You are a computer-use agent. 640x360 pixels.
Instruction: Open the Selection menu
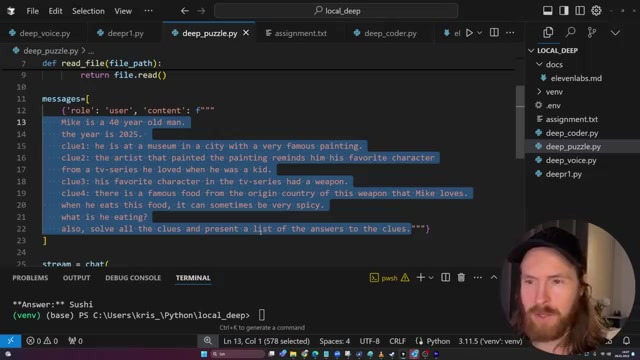88,11
